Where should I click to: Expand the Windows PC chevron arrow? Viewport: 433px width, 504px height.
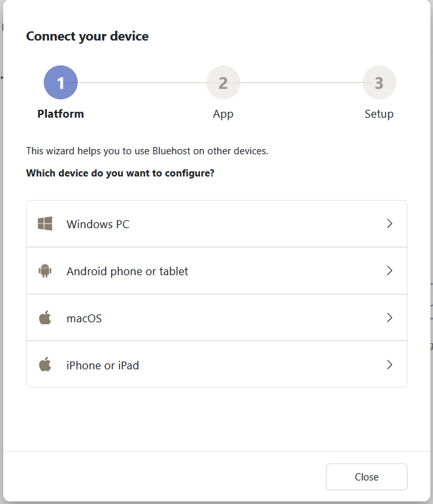389,224
